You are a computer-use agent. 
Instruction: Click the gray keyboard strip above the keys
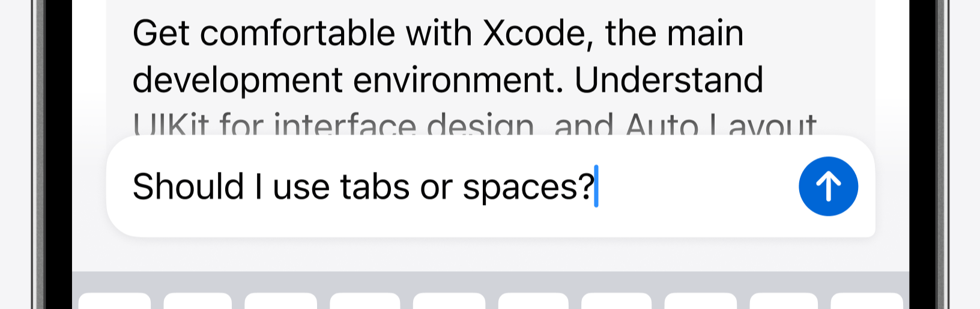pos(490,281)
